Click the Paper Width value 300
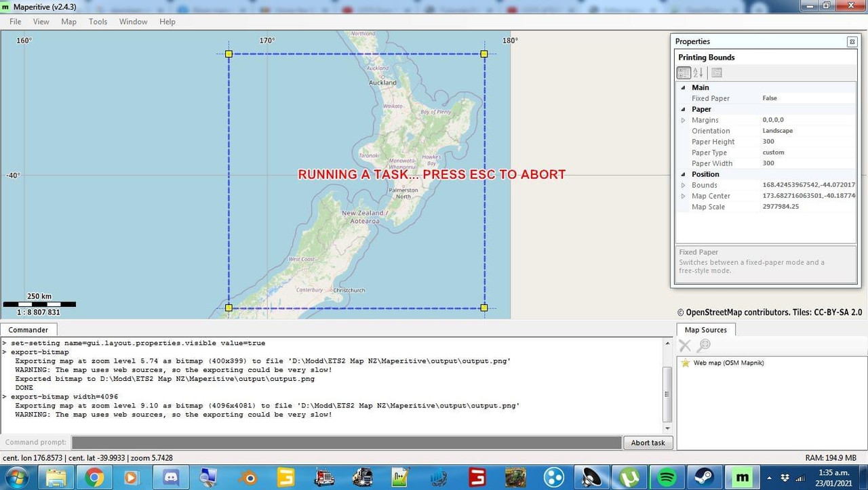This screenshot has width=868, height=490. coord(768,163)
